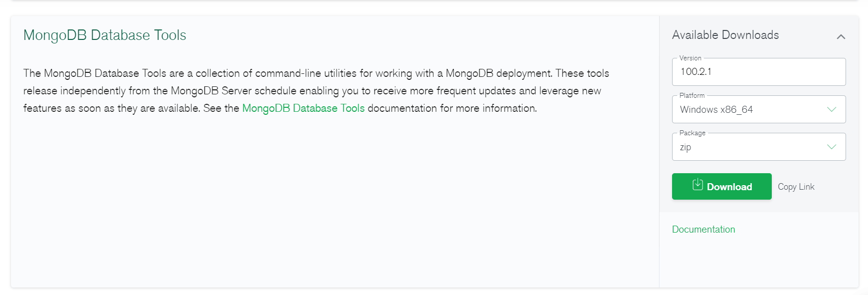Image resolution: width=868 pixels, height=295 pixels.
Task: Follow the MongoDB Database Tools documentation link in the paragraph
Action: coord(303,108)
